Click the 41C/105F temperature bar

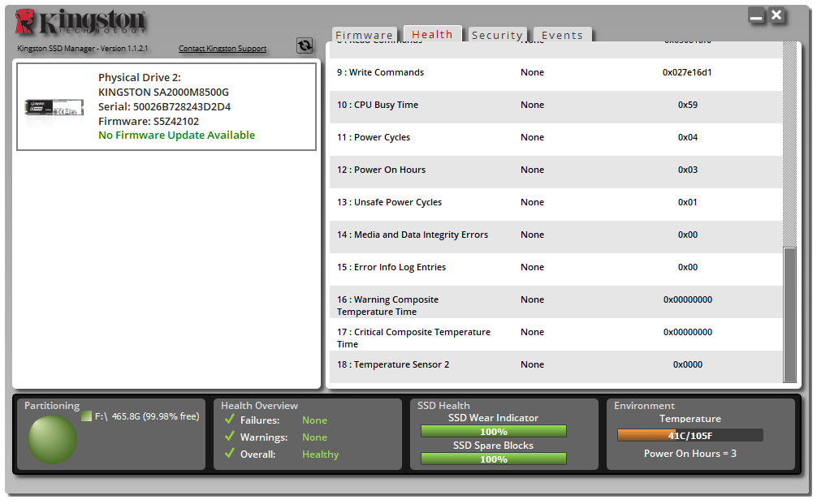tap(689, 435)
